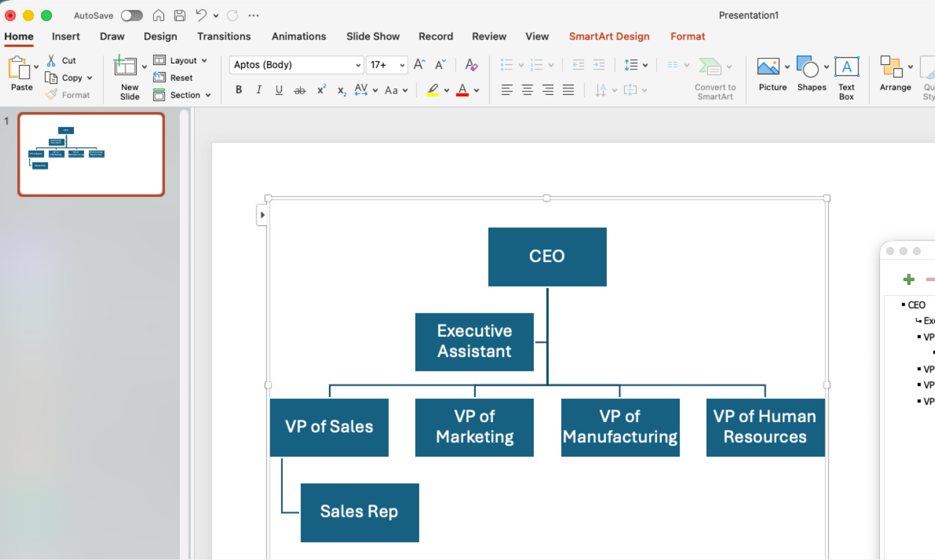
Task: Expand the Layout dropdown
Action: pyautogui.click(x=204, y=60)
